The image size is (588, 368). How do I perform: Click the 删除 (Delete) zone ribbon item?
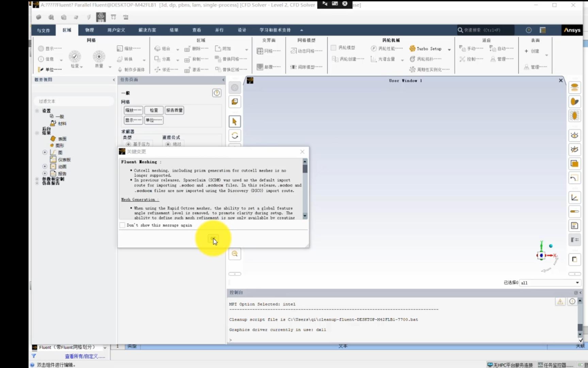coord(196,49)
